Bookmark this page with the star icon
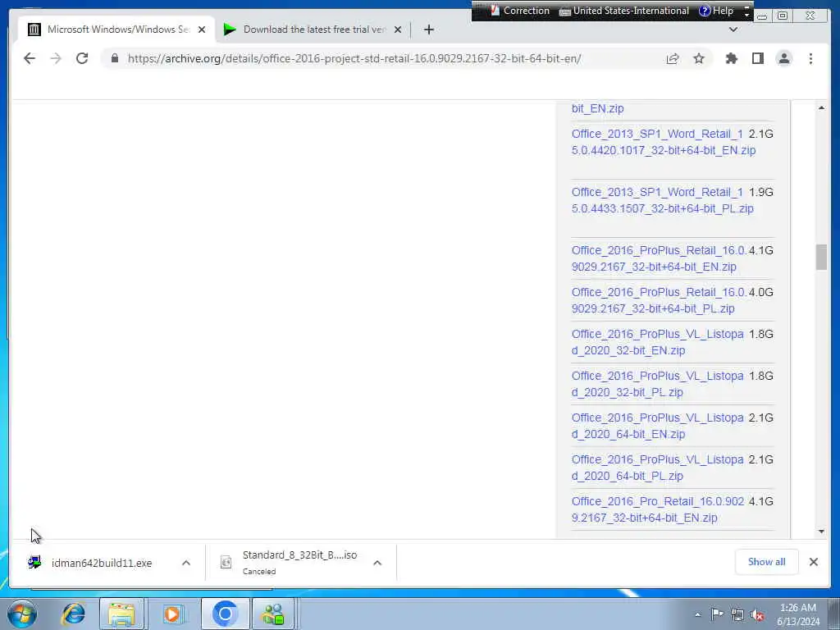 click(x=699, y=58)
